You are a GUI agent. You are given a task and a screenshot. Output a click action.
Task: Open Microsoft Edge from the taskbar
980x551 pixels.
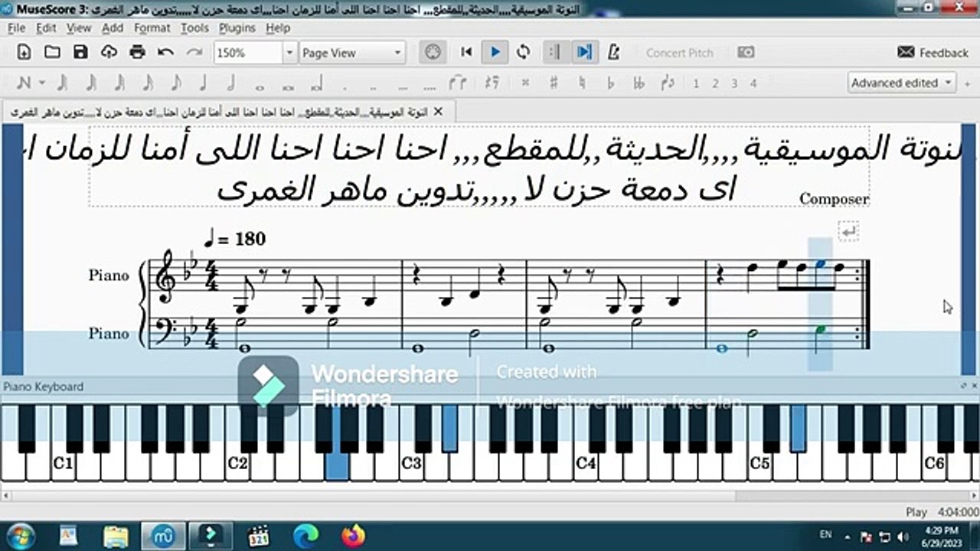(306, 535)
